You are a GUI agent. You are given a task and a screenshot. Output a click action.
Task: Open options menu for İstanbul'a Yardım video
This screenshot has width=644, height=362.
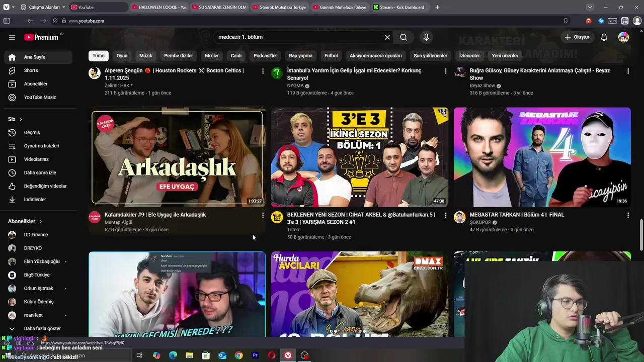pos(445,71)
